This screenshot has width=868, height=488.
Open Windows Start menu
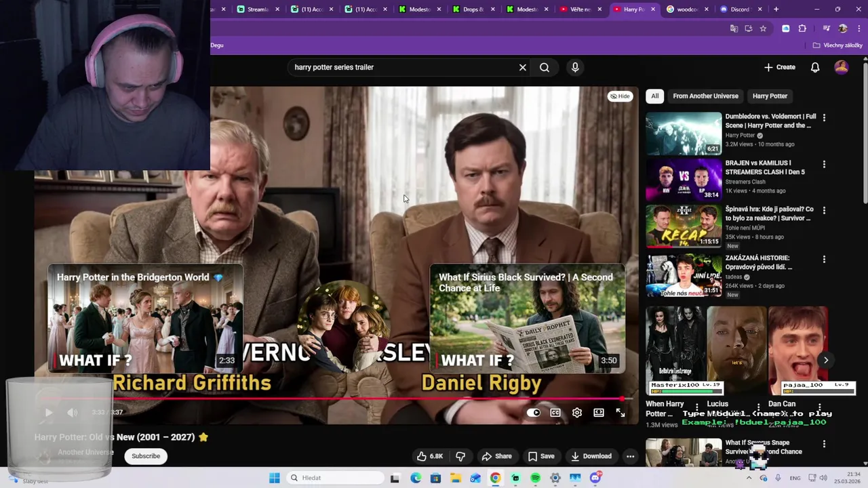click(274, 478)
